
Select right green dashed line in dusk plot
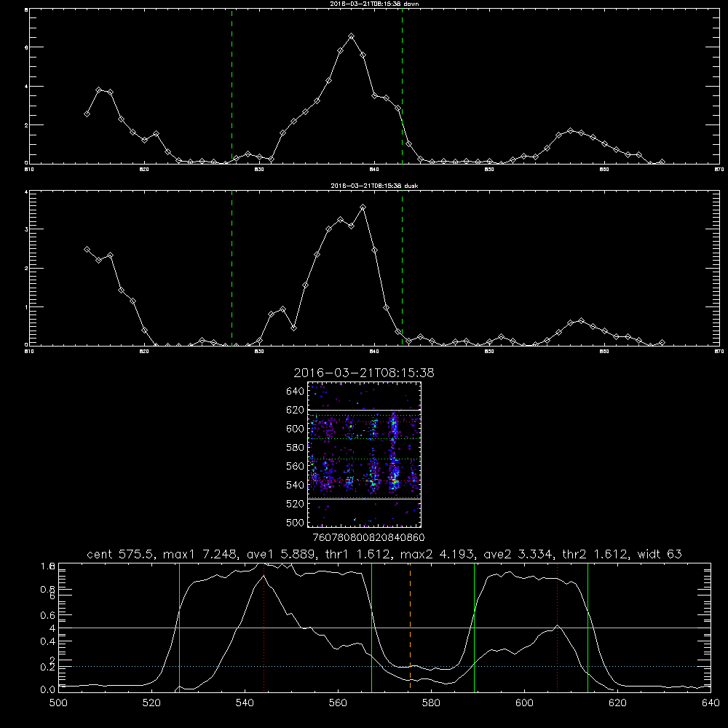[402, 268]
